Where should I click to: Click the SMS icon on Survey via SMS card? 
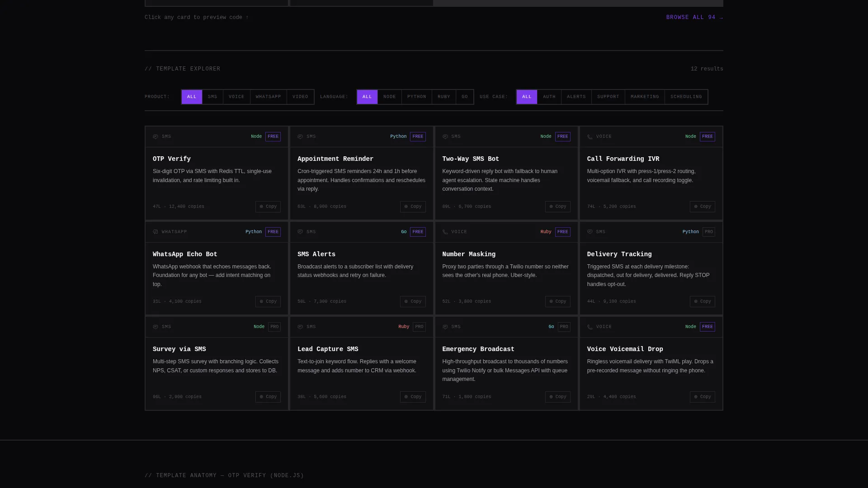(156, 327)
